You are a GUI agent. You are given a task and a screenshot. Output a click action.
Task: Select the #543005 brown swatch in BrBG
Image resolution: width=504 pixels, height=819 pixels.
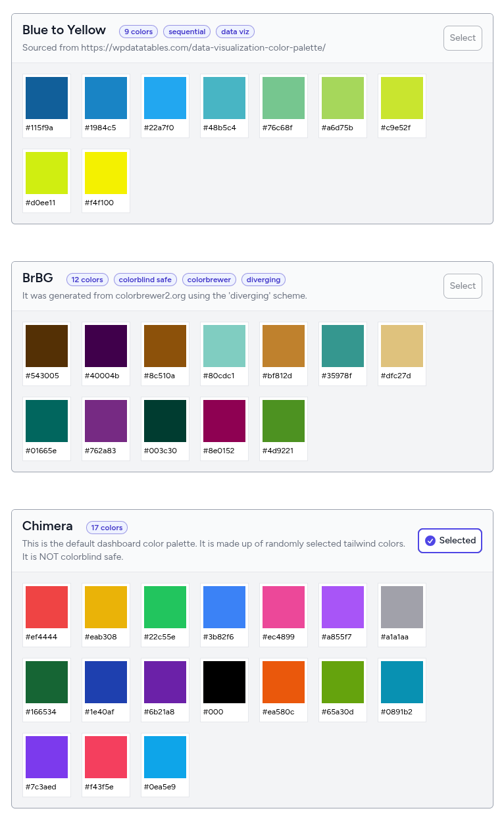(46, 345)
